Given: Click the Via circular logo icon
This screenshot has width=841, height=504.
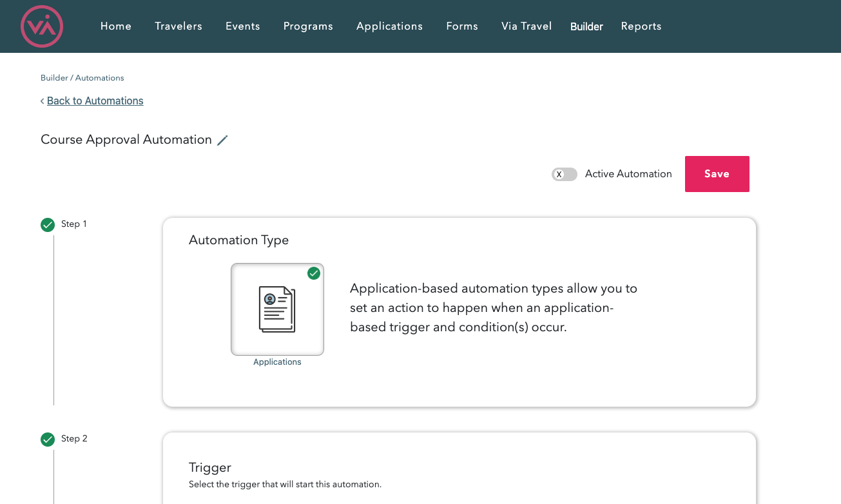Looking at the screenshot, I should point(41,26).
